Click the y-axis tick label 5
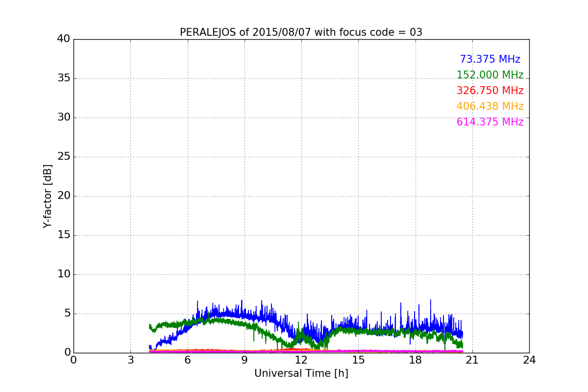Screen dimensions: 588x392 coord(67,314)
